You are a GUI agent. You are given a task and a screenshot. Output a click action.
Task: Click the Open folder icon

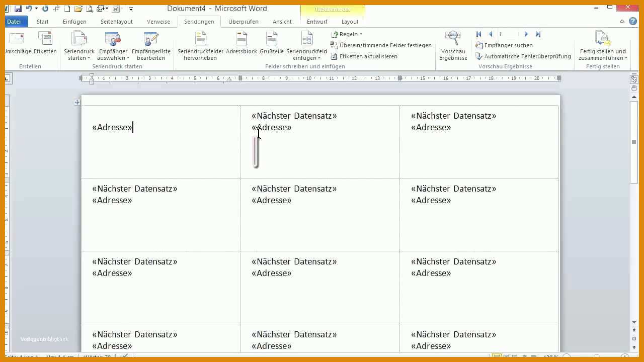pos(78,9)
